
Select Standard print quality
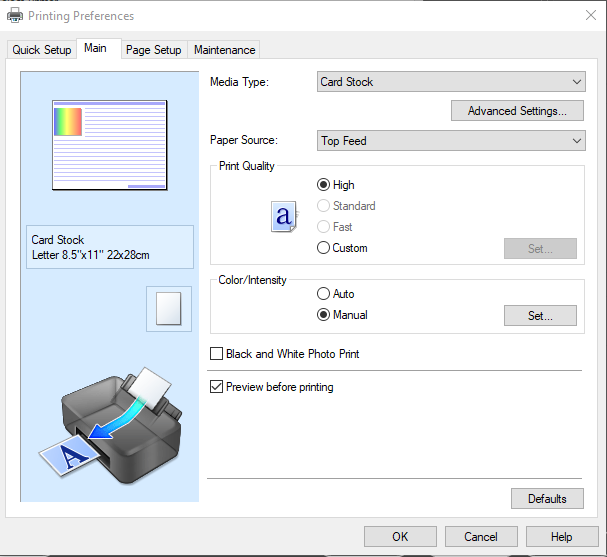pos(346,206)
